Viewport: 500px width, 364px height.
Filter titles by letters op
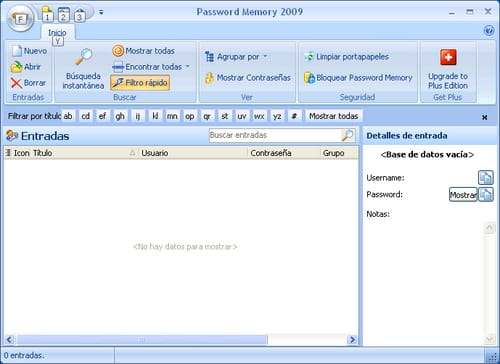point(190,116)
